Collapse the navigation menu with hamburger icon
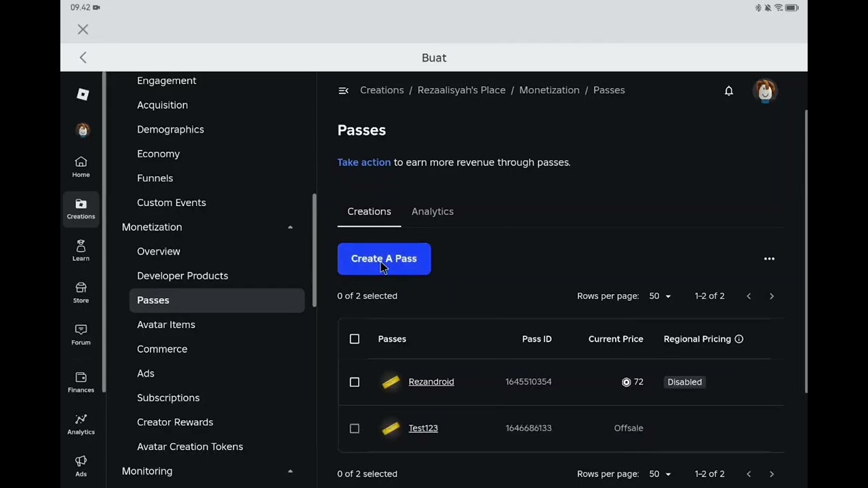This screenshot has height=488, width=868. point(343,90)
